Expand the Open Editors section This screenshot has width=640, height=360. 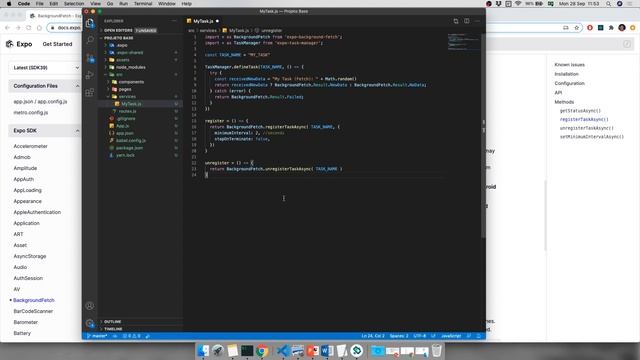pyautogui.click(x=118, y=30)
